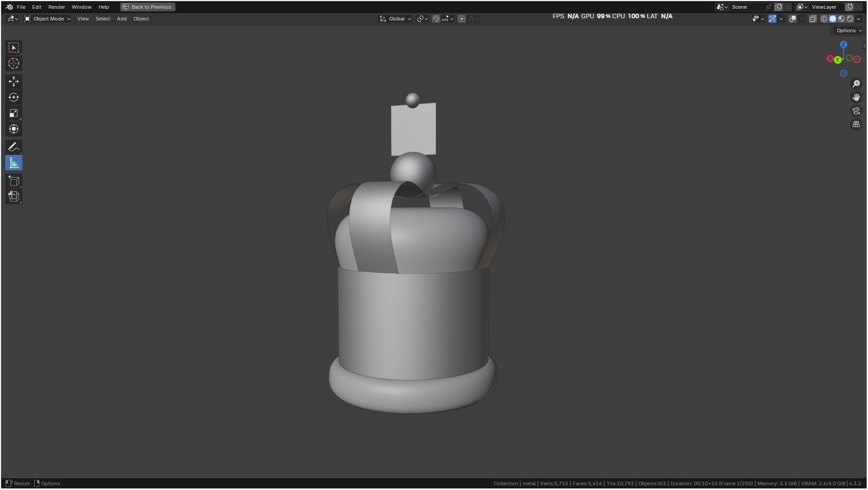Click the Scene name field
Viewport: 868px width, 490px height.
tap(747, 7)
